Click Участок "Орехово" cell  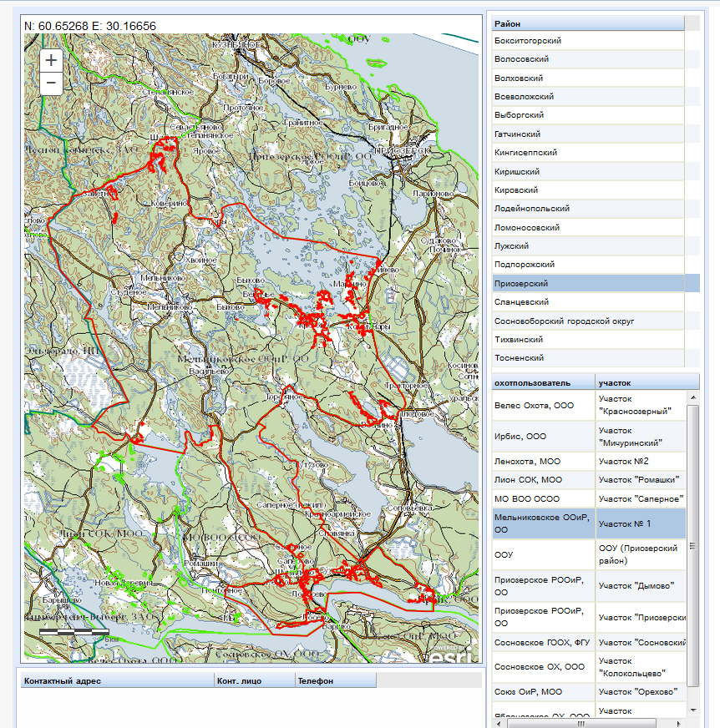641,692
